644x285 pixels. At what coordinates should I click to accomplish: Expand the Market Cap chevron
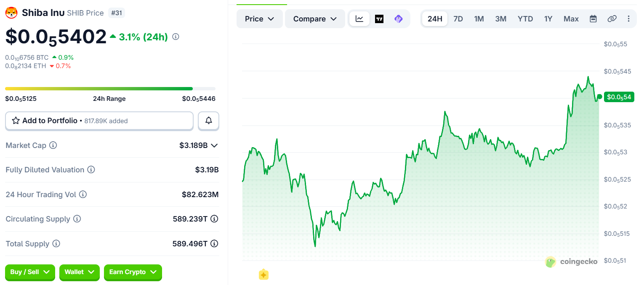214,145
